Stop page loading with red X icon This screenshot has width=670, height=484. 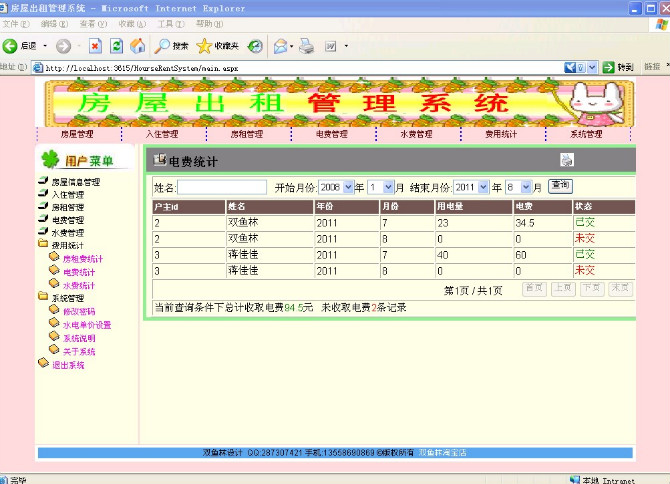(95, 46)
